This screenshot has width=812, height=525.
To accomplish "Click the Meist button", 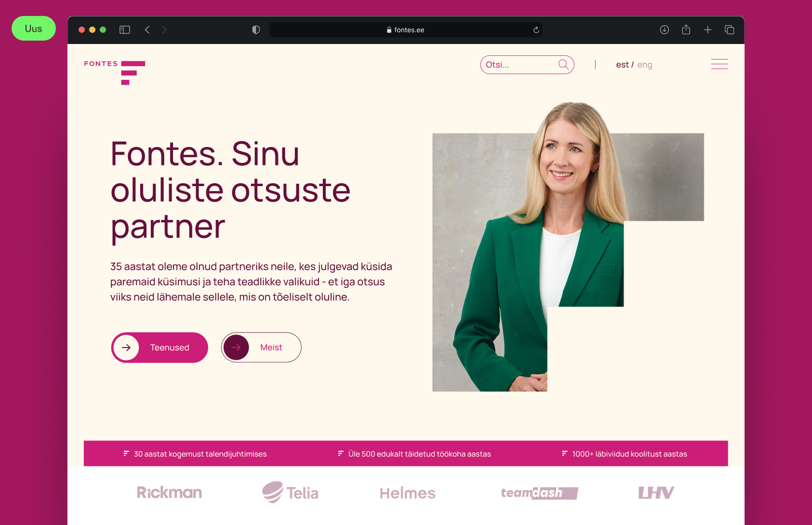I will [x=261, y=348].
